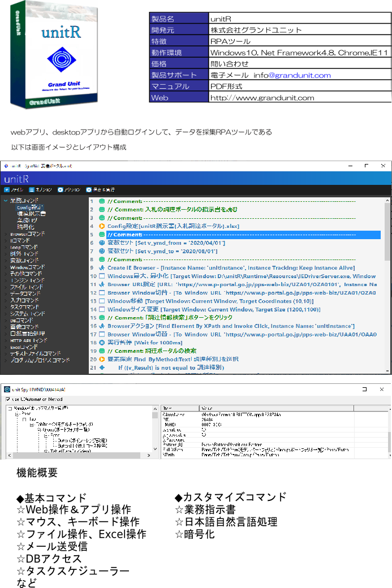Click window icon on line 12
392x588 pixels.
coord(102,292)
